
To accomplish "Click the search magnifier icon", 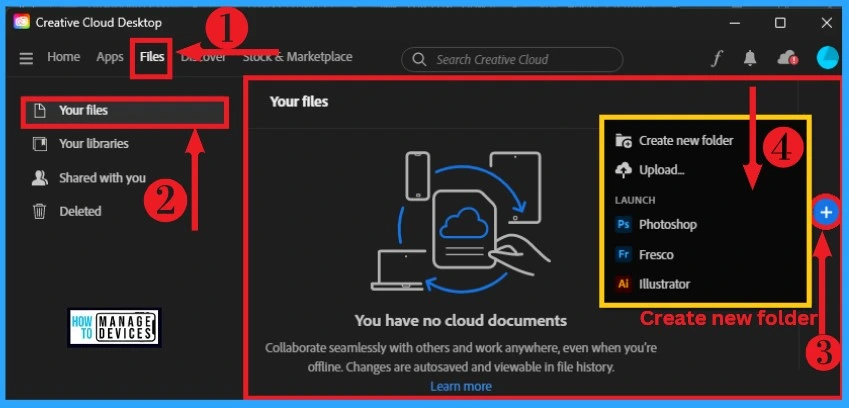I will [419, 60].
